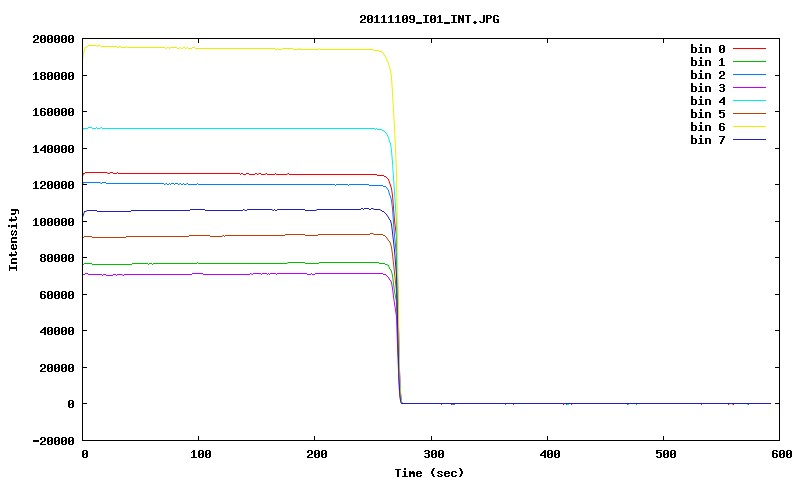Click the brown bin 5 curve plateau near 92000
800x480 pixels.
pos(230,236)
